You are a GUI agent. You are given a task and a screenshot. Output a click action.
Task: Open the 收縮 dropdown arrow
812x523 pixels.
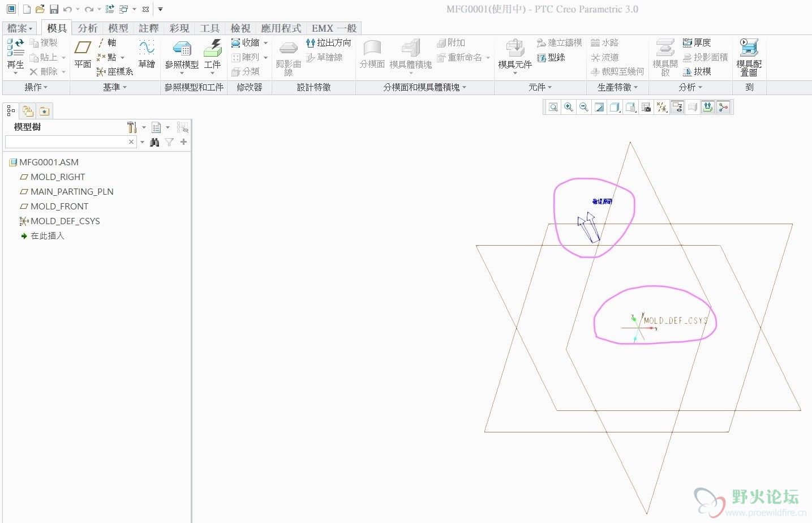(x=265, y=43)
